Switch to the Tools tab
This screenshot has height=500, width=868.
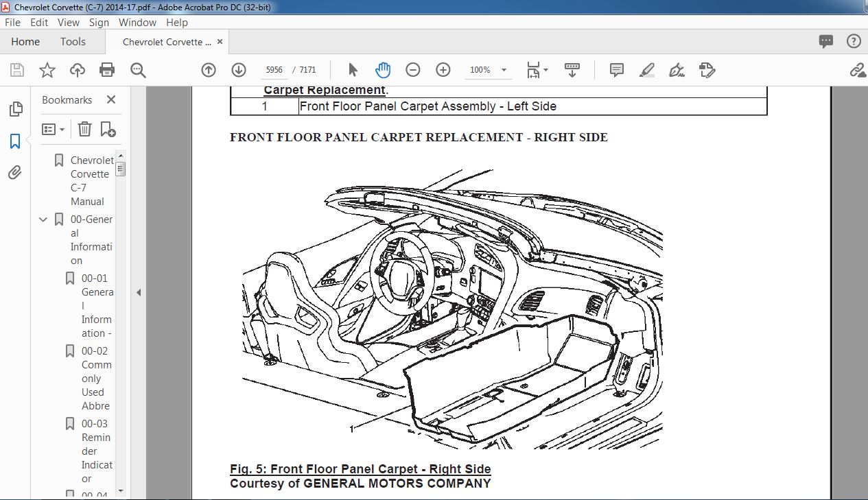pyautogui.click(x=73, y=42)
